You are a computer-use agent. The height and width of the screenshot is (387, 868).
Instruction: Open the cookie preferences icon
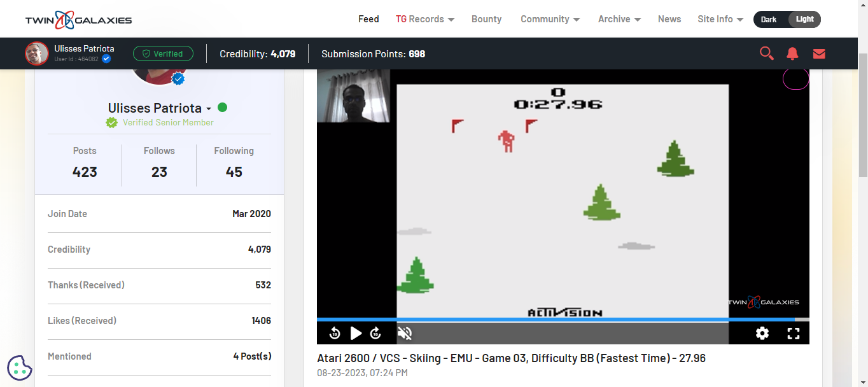click(x=20, y=367)
